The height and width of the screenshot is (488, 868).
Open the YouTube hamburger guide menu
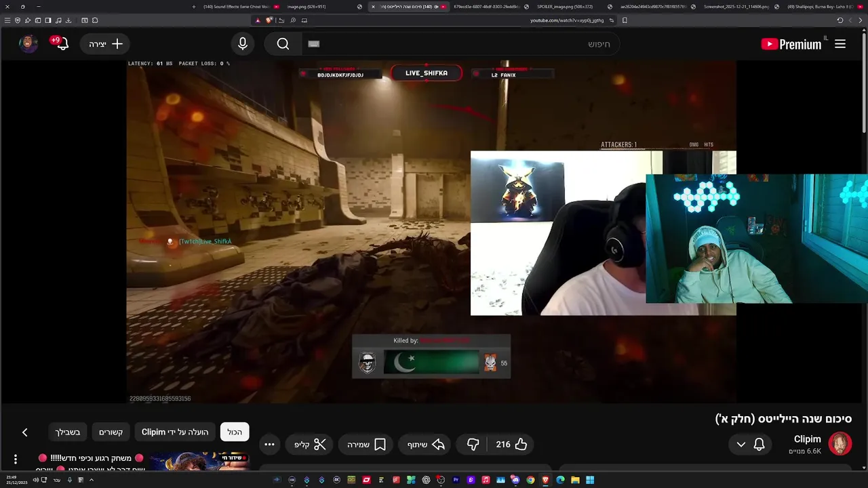click(840, 44)
